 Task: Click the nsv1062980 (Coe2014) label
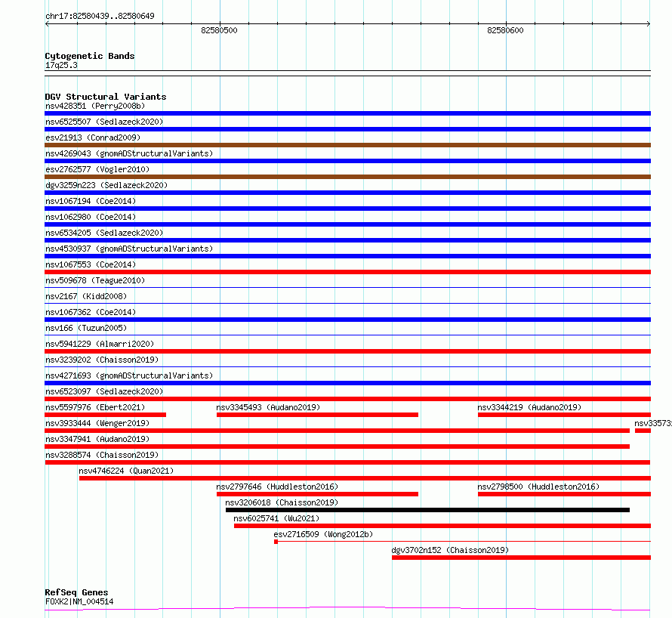tap(91, 217)
